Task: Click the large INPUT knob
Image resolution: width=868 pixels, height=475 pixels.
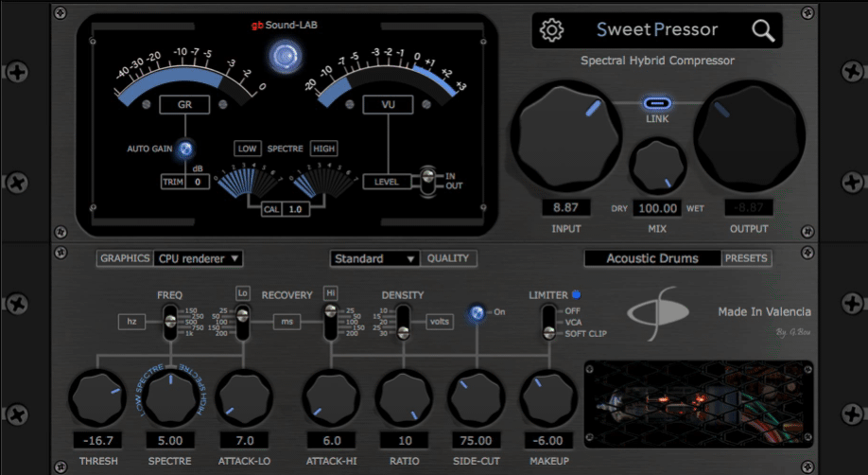Action: click(x=565, y=136)
